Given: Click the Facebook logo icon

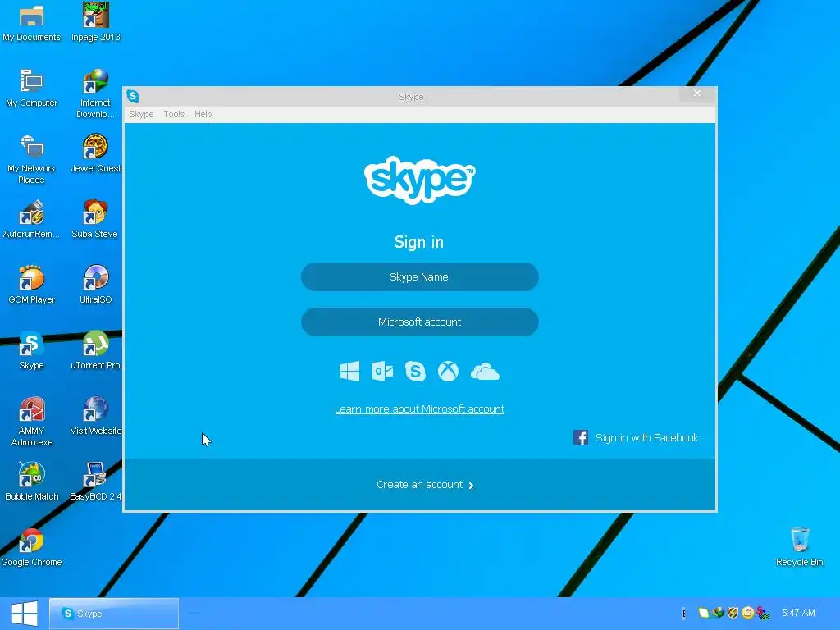Looking at the screenshot, I should [x=581, y=438].
